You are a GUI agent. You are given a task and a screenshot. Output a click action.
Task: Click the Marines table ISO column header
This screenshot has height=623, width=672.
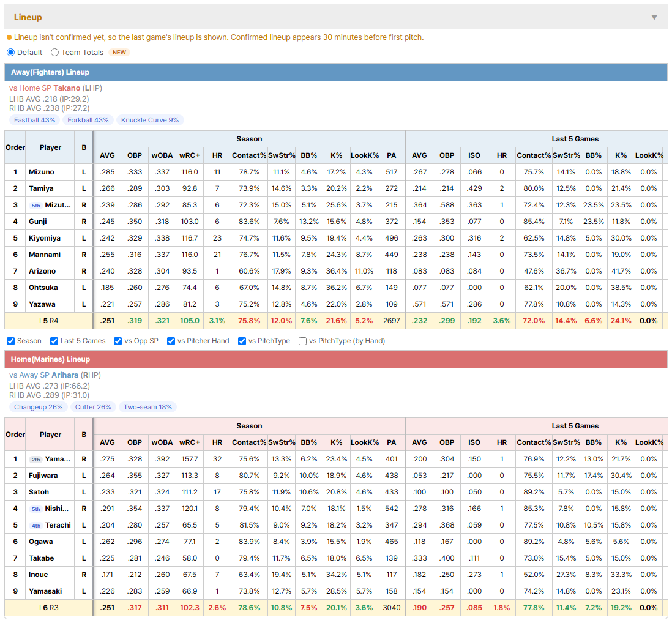click(474, 442)
